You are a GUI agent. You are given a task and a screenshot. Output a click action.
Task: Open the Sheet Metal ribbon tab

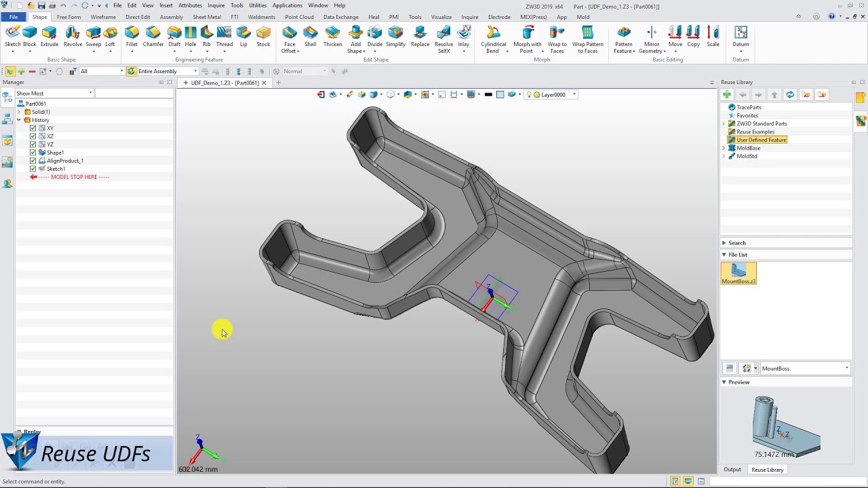coord(207,17)
